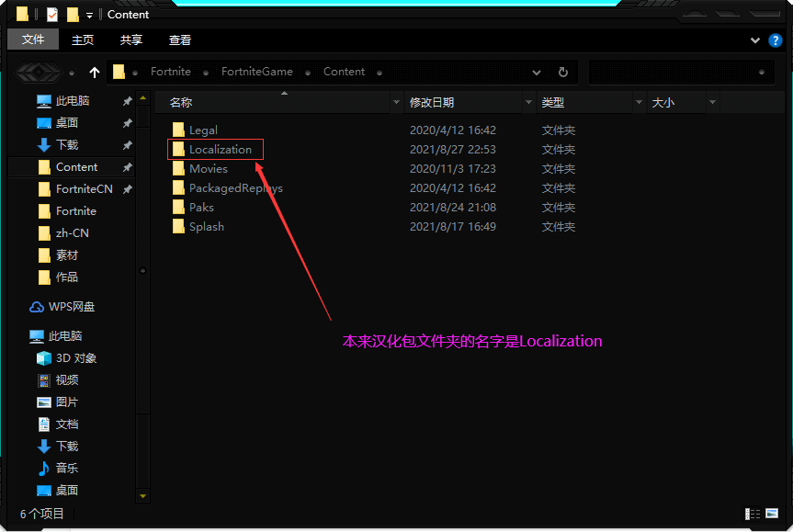Open 3D 对象 in navigation pane
The image size is (793, 532).
76,358
